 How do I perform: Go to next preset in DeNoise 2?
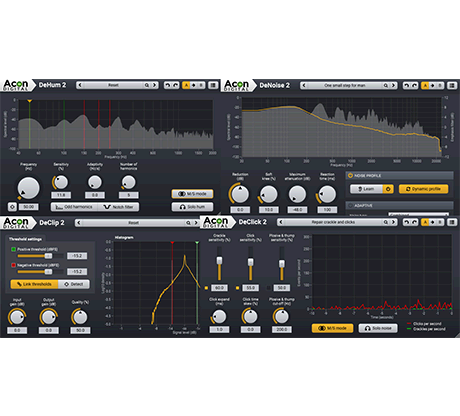[x=394, y=86]
